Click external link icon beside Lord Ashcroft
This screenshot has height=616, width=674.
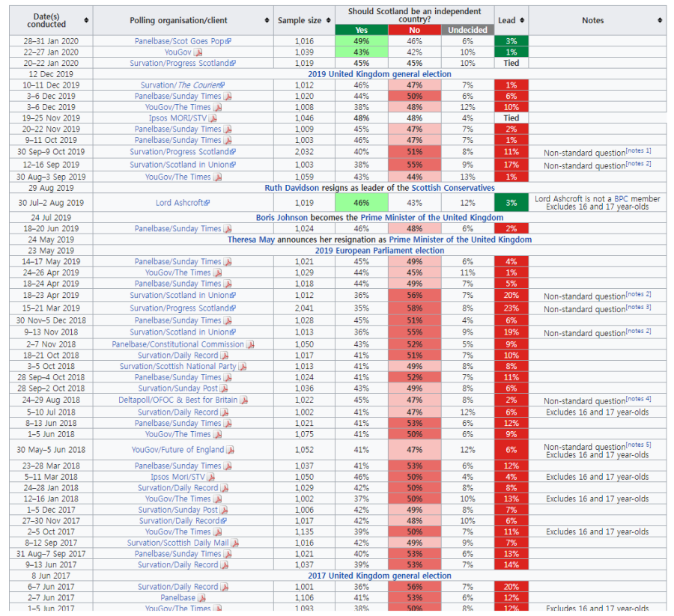207,203
